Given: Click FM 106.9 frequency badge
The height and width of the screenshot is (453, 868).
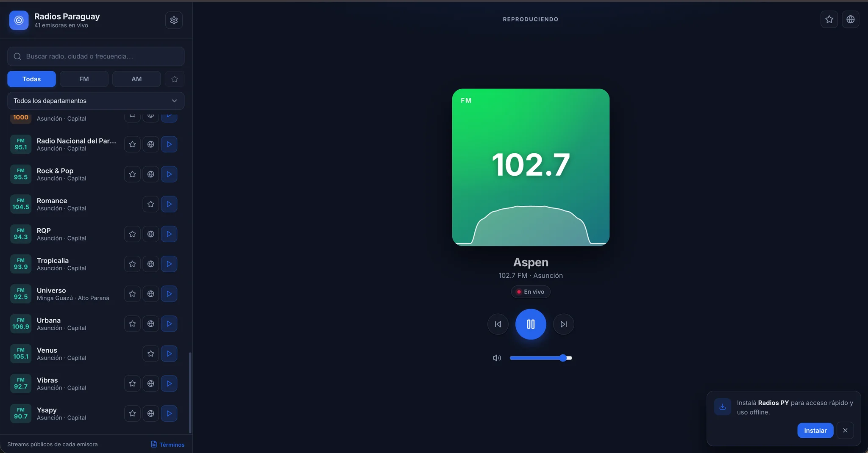Looking at the screenshot, I should click(x=21, y=324).
